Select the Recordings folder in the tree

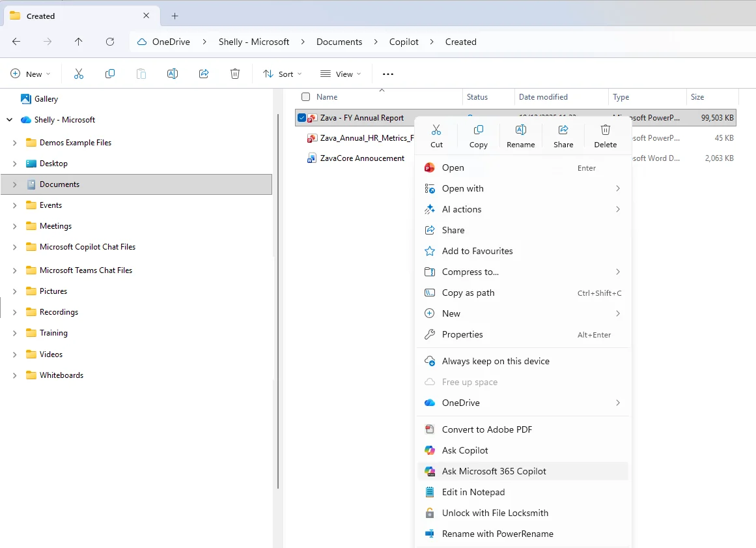pyautogui.click(x=59, y=312)
